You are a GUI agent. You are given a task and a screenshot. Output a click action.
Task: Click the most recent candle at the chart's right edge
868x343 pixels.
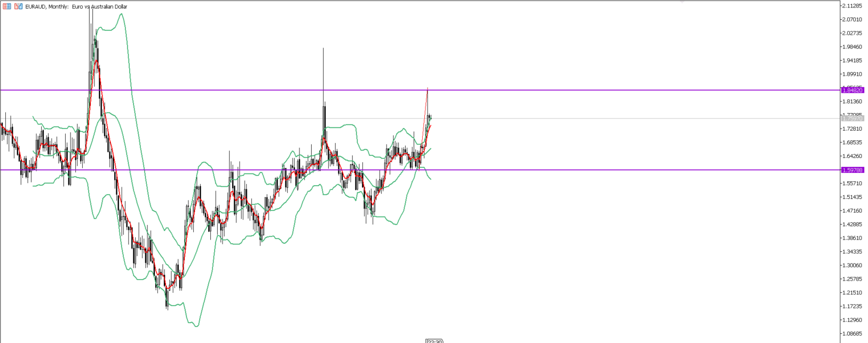430,118
